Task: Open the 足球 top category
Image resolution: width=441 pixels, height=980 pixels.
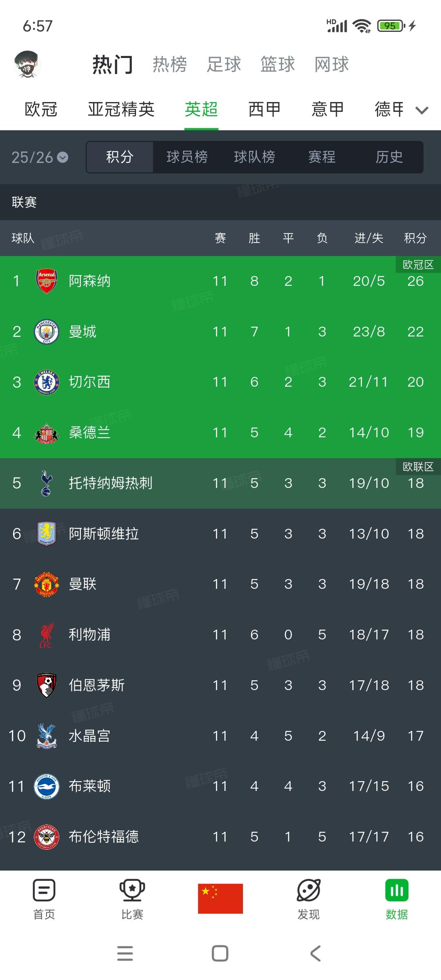Action: [224, 65]
